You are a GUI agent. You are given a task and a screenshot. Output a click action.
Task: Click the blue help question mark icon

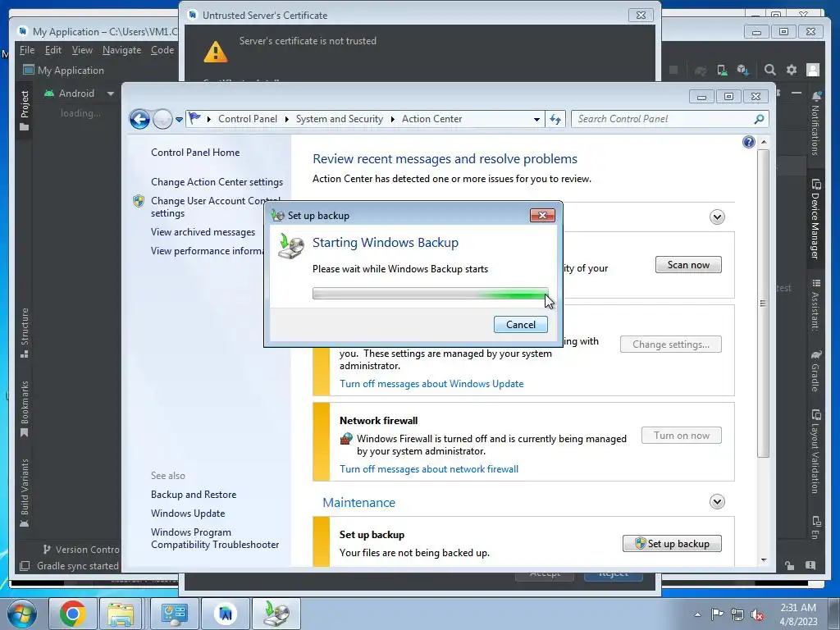[x=748, y=142]
